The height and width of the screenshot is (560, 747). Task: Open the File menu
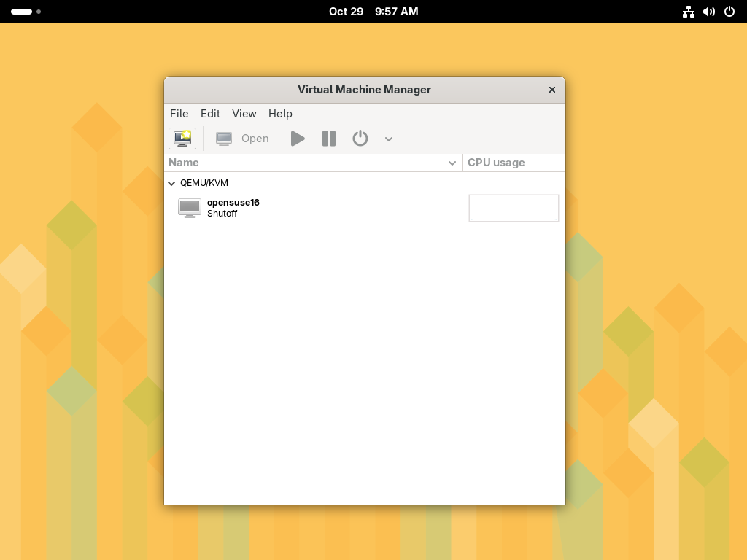coord(179,114)
